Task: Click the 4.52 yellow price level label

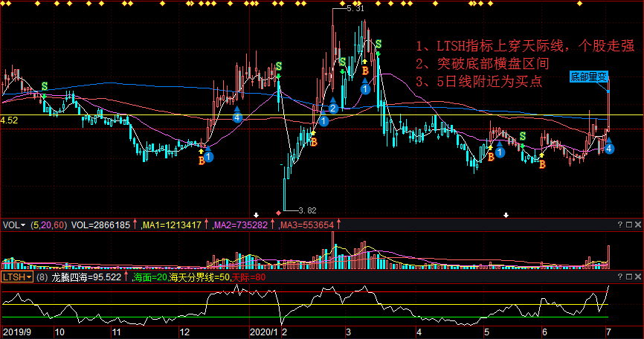Action: coord(9,119)
